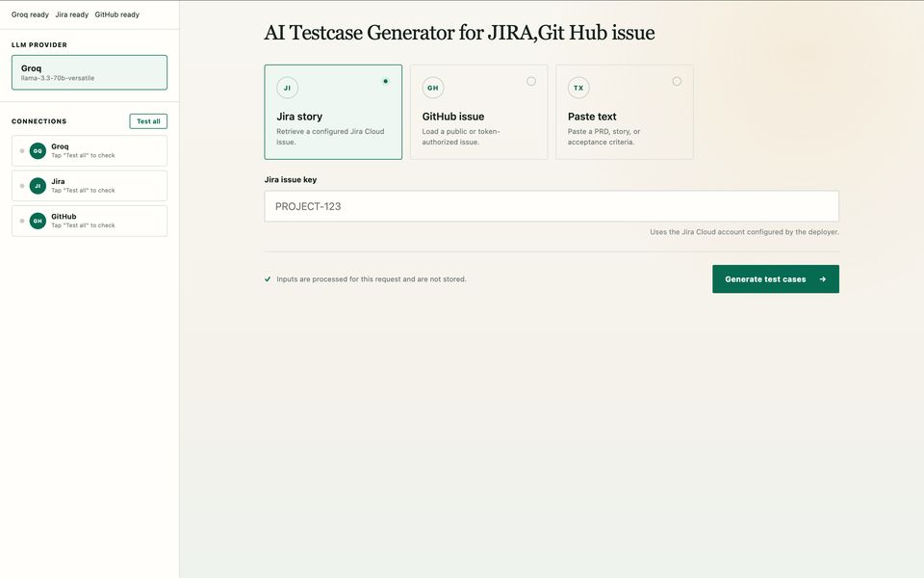Click Generate test cases button
Image resolution: width=924 pixels, height=578 pixels.
[776, 279]
